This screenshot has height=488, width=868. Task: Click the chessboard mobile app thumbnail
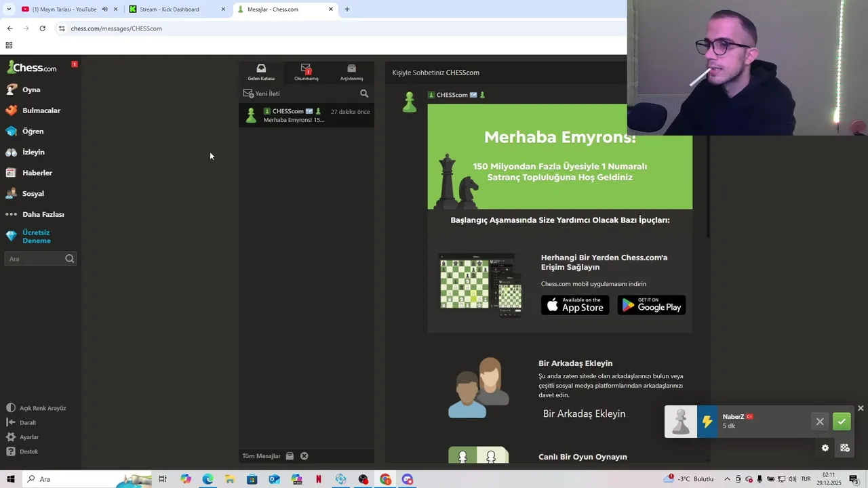480,285
